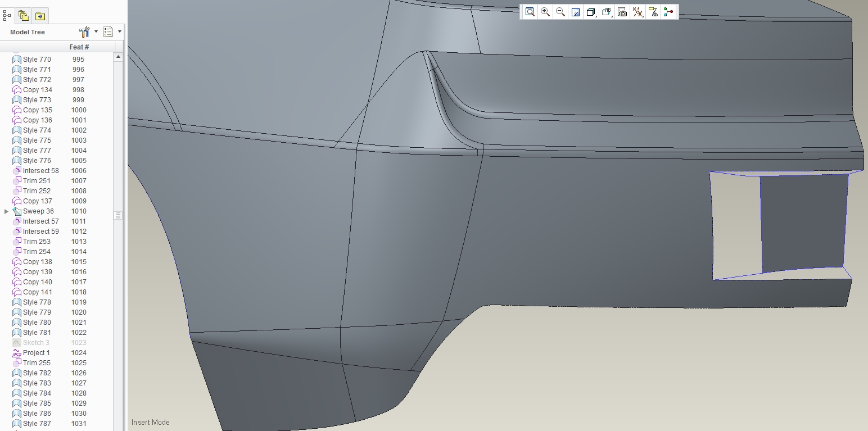
Task: Click the Model Tree scrollbar thumb
Action: click(x=118, y=215)
